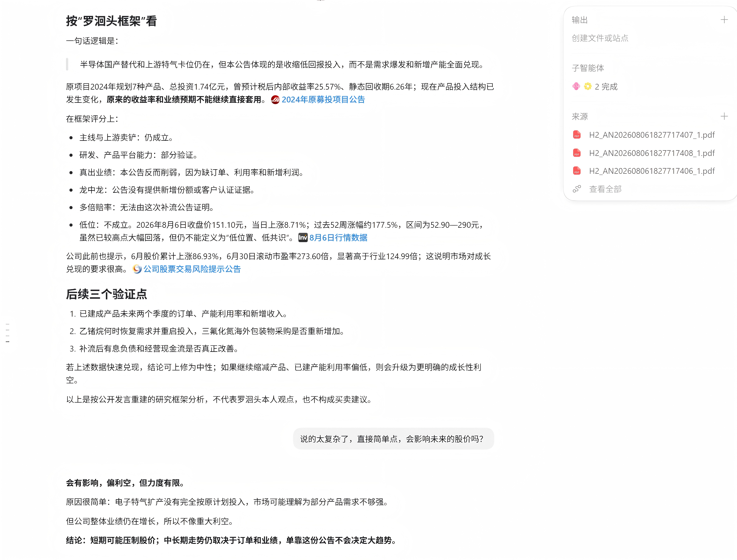Click 查看全部 to view all sources

point(605,189)
